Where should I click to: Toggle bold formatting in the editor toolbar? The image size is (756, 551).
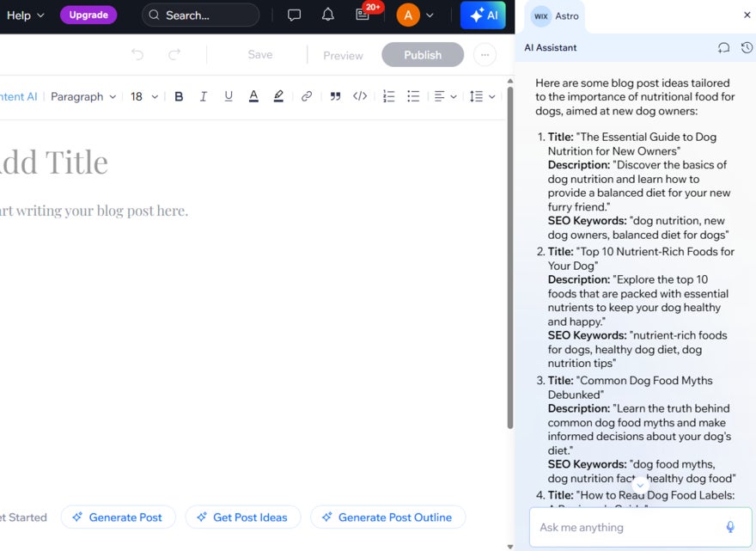(x=179, y=96)
